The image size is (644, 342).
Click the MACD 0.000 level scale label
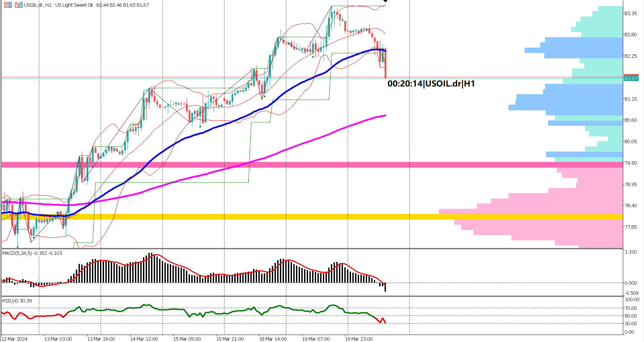click(x=631, y=283)
